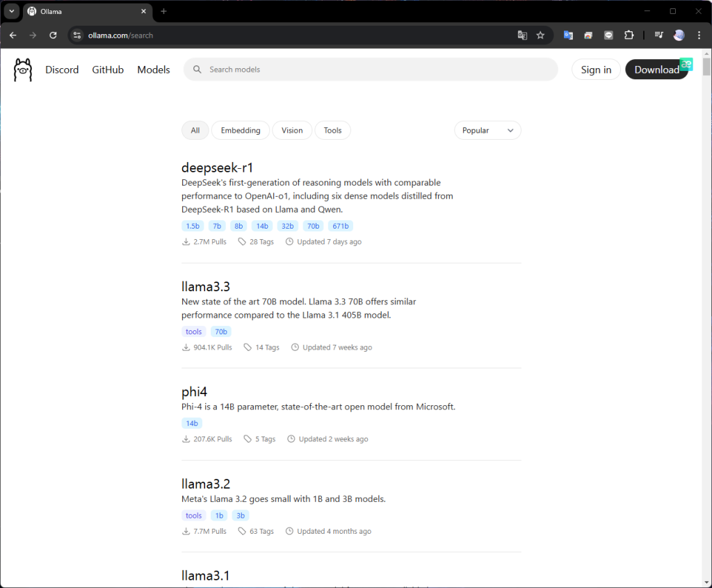712x588 pixels.
Task: Go back to previous page
Action: 13,35
